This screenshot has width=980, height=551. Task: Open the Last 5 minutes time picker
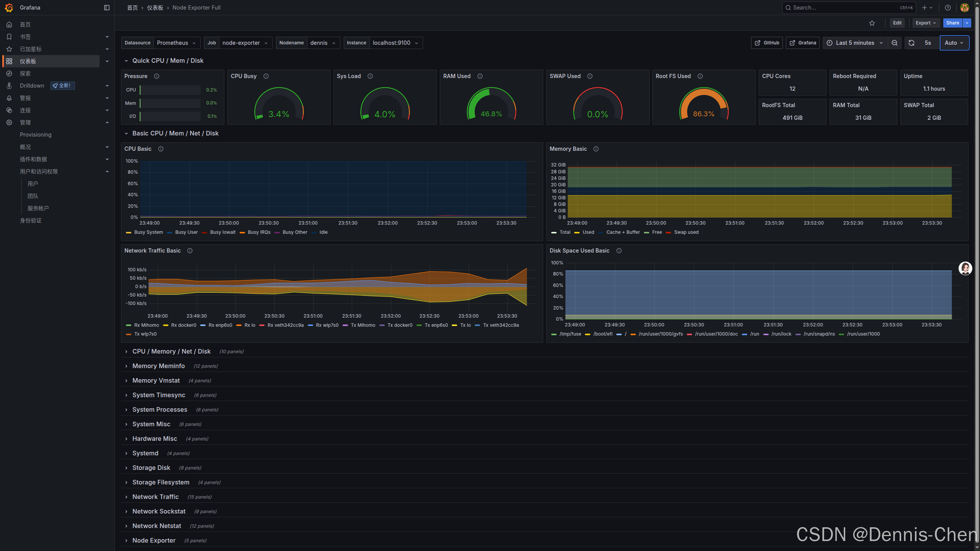click(855, 43)
